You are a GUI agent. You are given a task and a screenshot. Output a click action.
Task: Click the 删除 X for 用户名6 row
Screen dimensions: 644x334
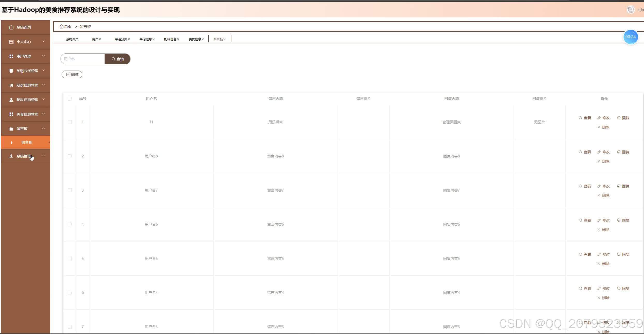point(599,230)
